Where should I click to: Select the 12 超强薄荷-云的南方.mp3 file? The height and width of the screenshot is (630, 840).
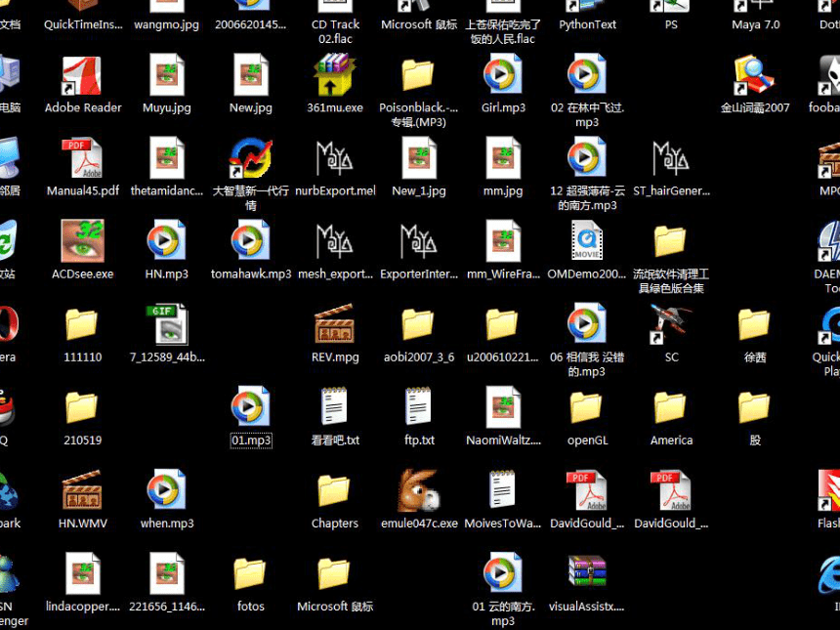click(587, 158)
